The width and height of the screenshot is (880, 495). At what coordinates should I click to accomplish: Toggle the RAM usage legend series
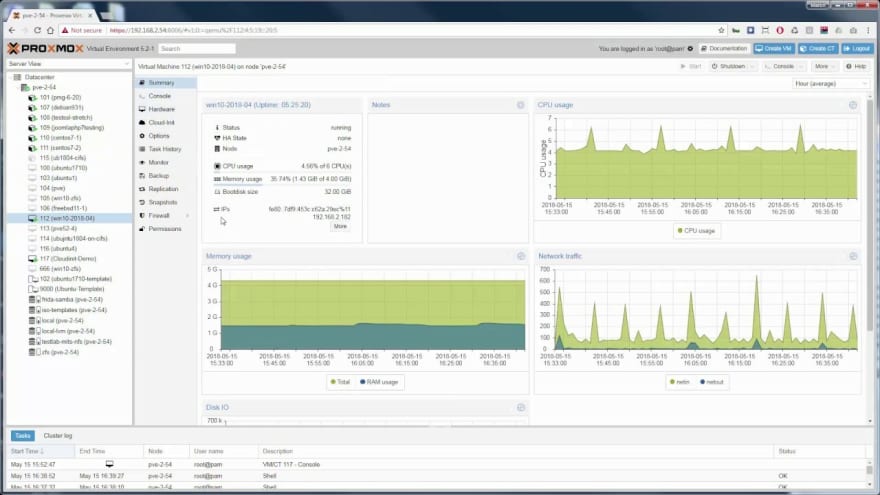click(379, 382)
